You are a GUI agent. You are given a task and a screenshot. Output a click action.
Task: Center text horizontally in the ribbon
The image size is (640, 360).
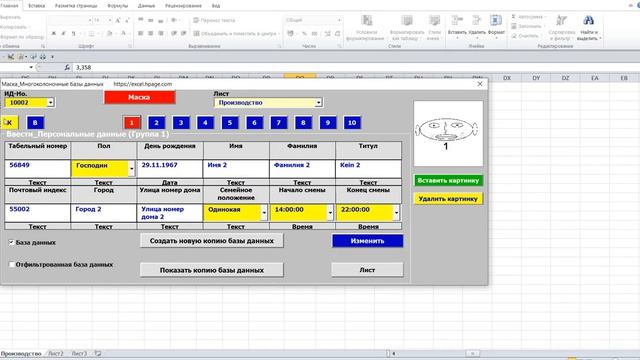(x=151, y=33)
